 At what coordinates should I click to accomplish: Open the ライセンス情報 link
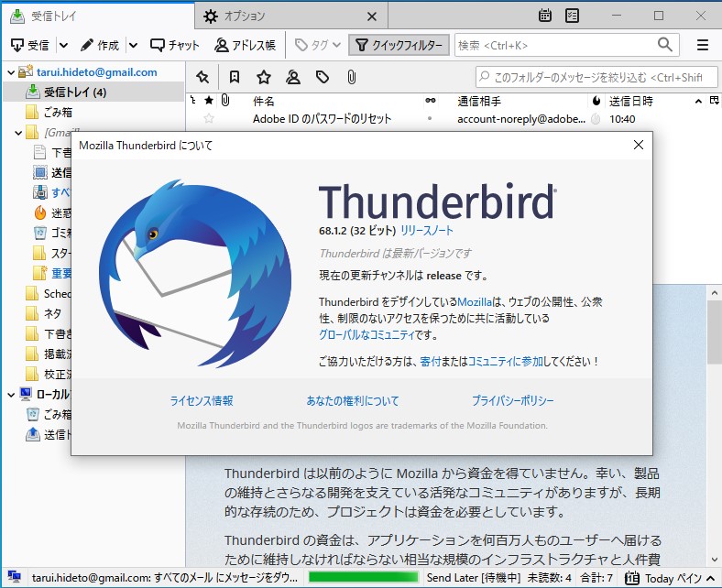point(202,401)
